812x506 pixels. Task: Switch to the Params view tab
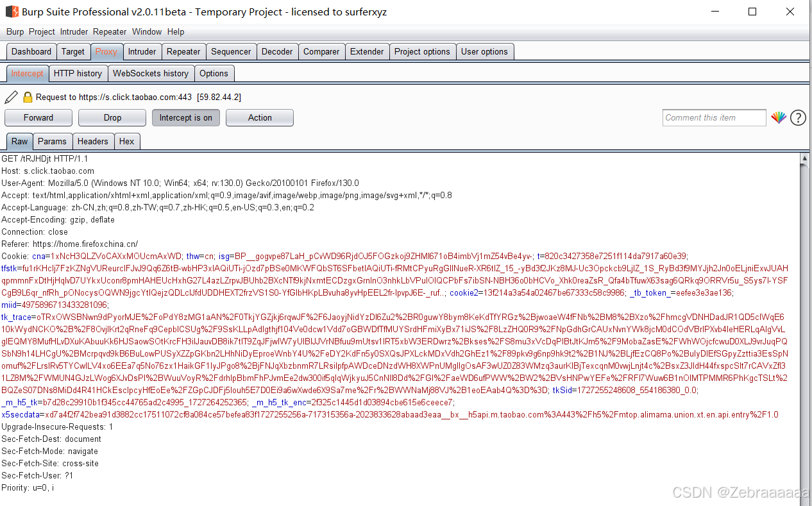pos(52,141)
